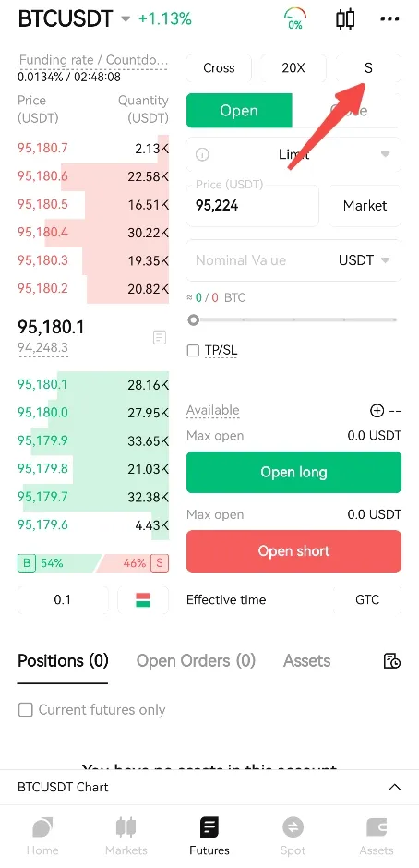Tap the plus icon beside Available
Image resolution: width=419 pixels, height=868 pixels.
tap(377, 410)
